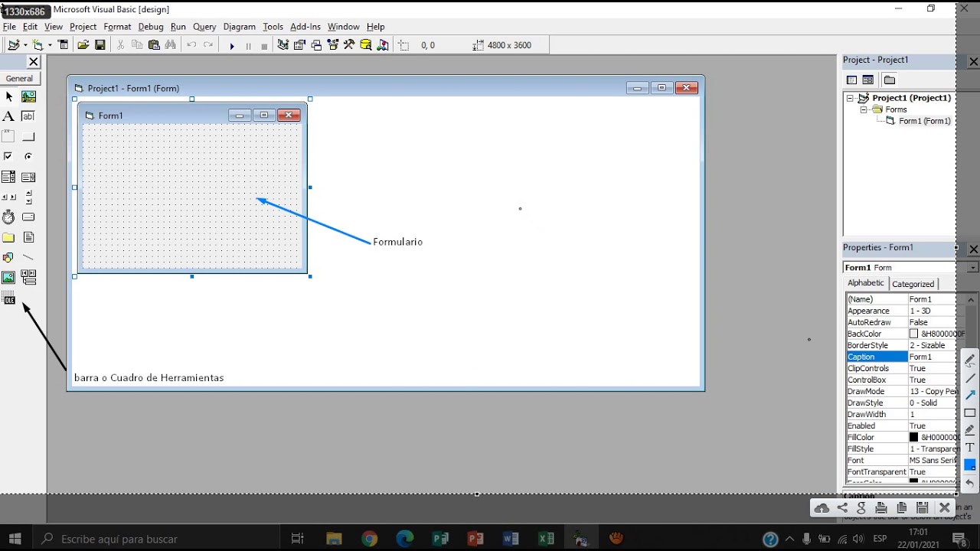The image size is (980, 551).
Task: Select the TextBox control tool
Action: pos(28,117)
